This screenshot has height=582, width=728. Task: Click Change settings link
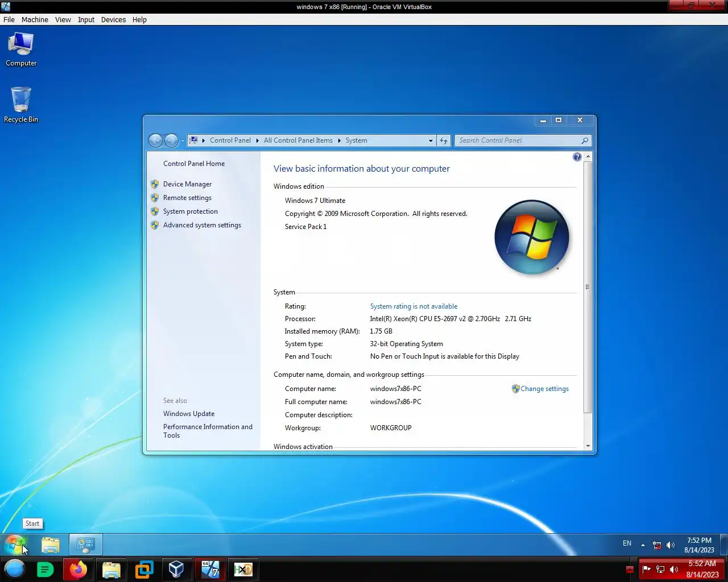coord(544,389)
